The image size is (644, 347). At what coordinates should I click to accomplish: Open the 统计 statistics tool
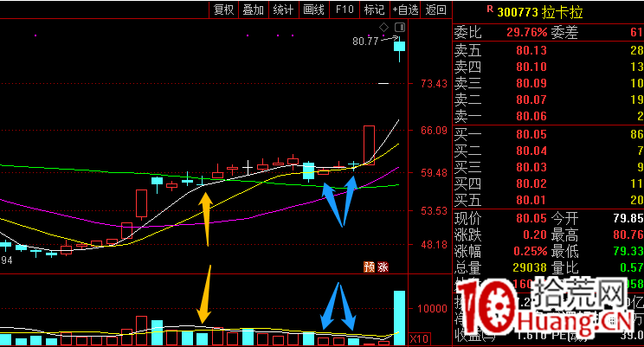click(x=283, y=10)
